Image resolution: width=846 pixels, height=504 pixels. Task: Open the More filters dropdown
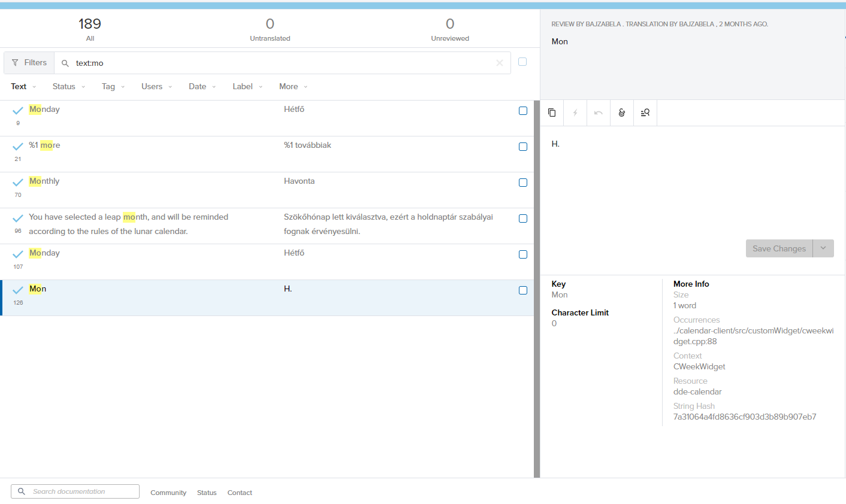click(294, 86)
